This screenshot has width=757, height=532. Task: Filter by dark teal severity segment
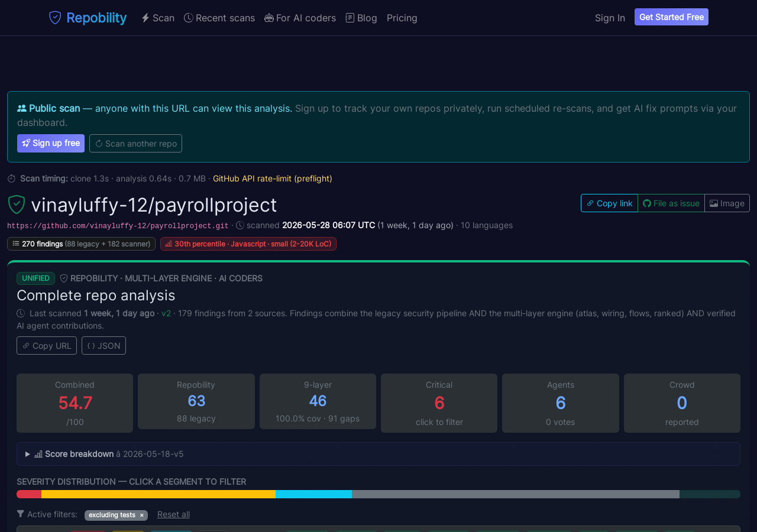pyautogui.click(x=710, y=494)
